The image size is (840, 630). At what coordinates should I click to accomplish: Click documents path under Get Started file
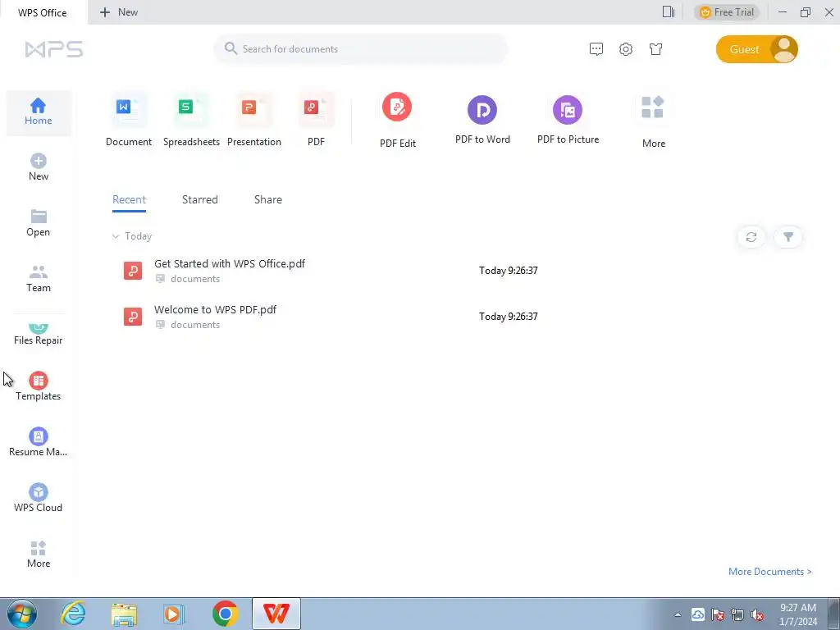coord(195,279)
